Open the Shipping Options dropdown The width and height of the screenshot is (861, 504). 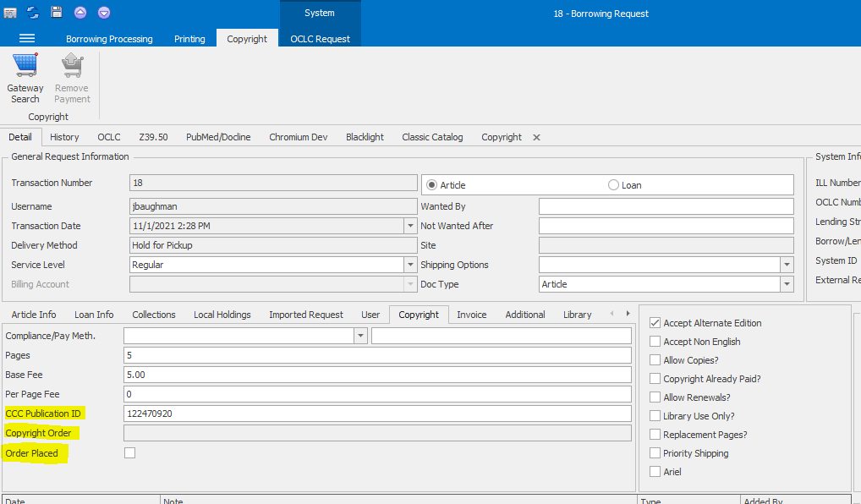click(x=787, y=264)
